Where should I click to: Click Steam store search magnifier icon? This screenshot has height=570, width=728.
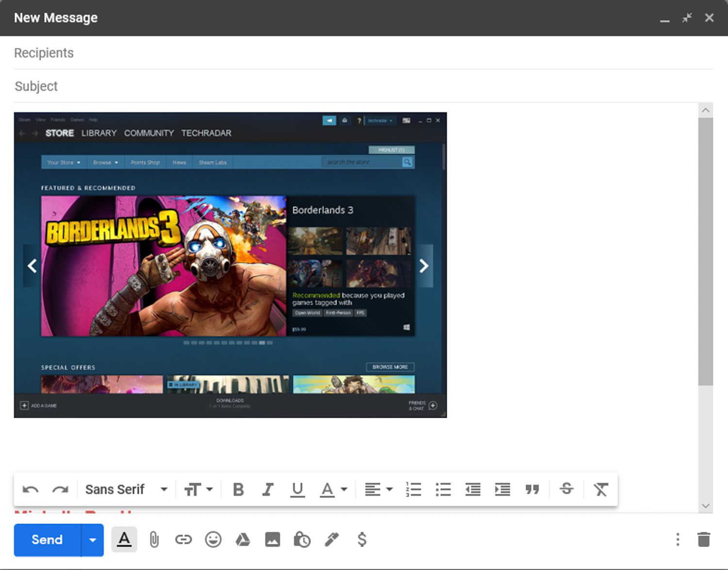408,162
